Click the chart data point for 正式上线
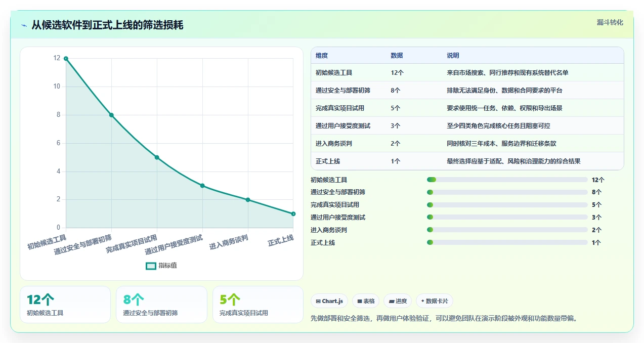This screenshot has width=644, height=343. point(293,214)
